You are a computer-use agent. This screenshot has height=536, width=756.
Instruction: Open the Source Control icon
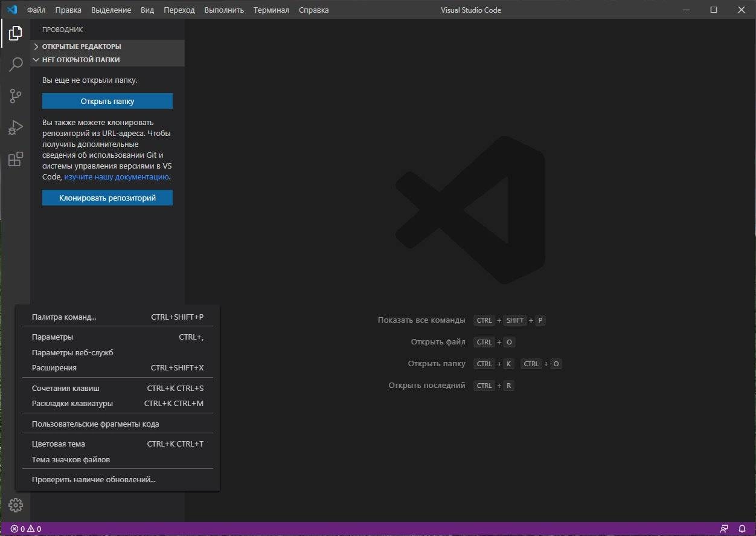point(15,96)
